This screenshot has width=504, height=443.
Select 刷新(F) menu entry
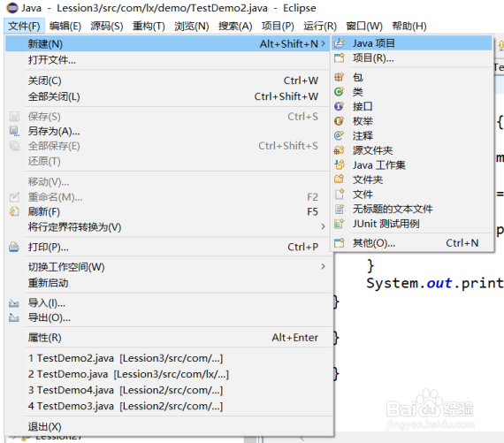pos(168,211)
